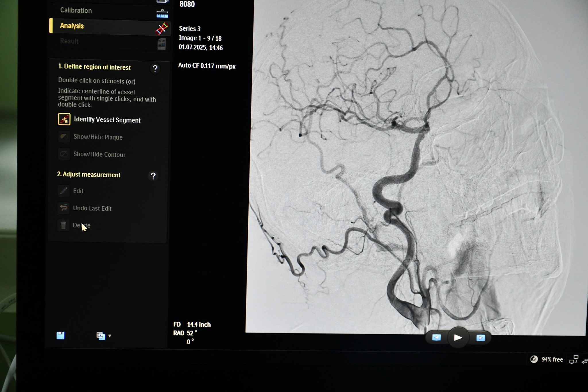Step to the previous image frame
This screenshot has width=588, height=392.
(x=436, y=337)
